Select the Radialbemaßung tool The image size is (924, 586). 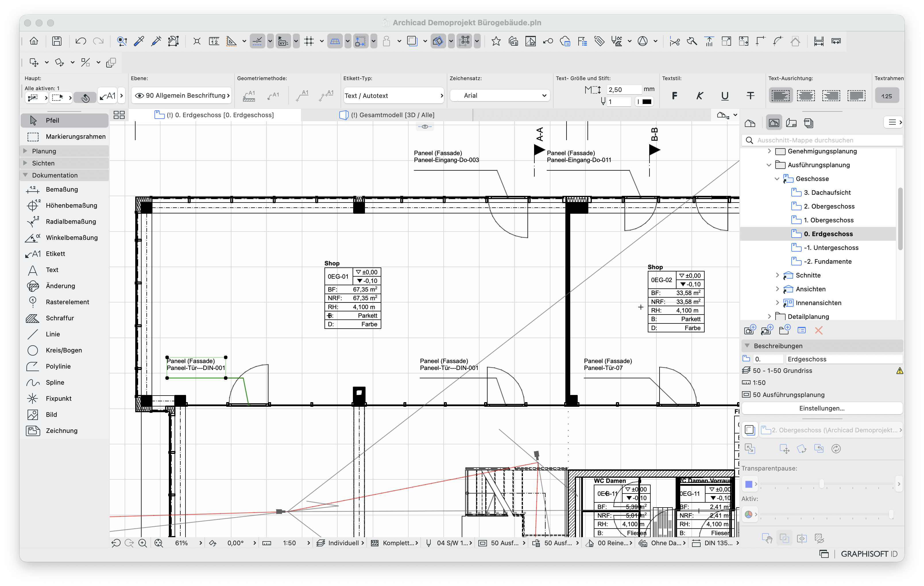pos(65,222)
